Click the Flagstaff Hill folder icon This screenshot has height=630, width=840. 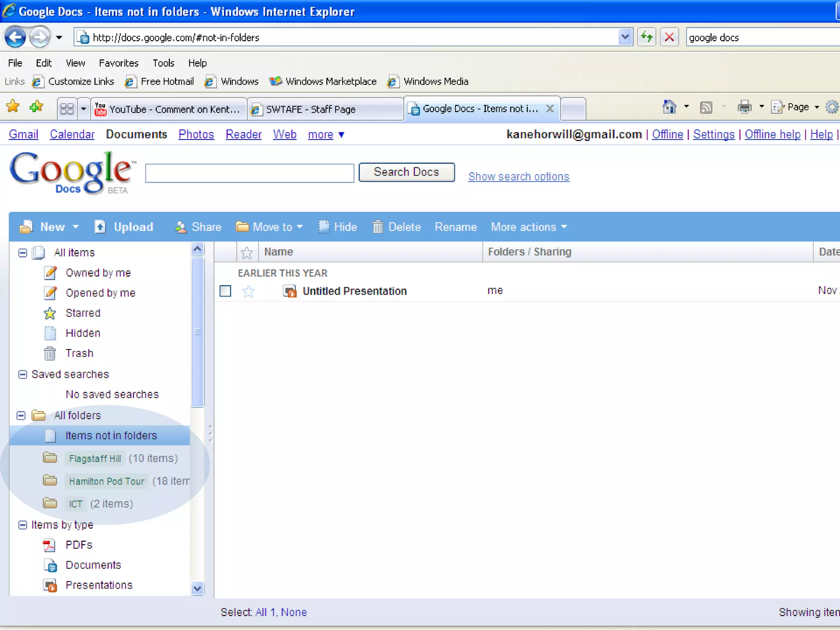click(x=50, y=457)
